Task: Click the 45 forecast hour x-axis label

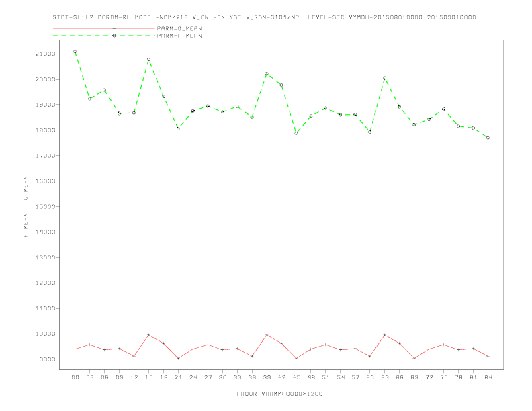Action: coord(296,377)
